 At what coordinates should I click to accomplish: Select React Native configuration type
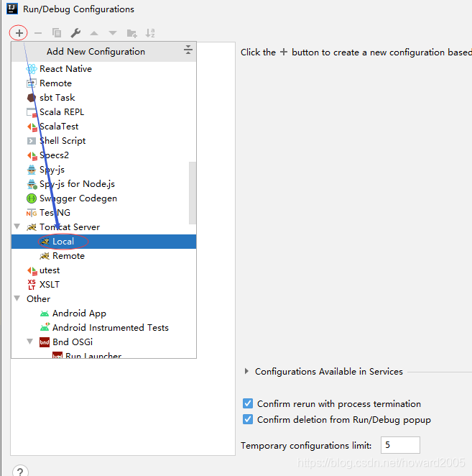click(x=103, y=69)
